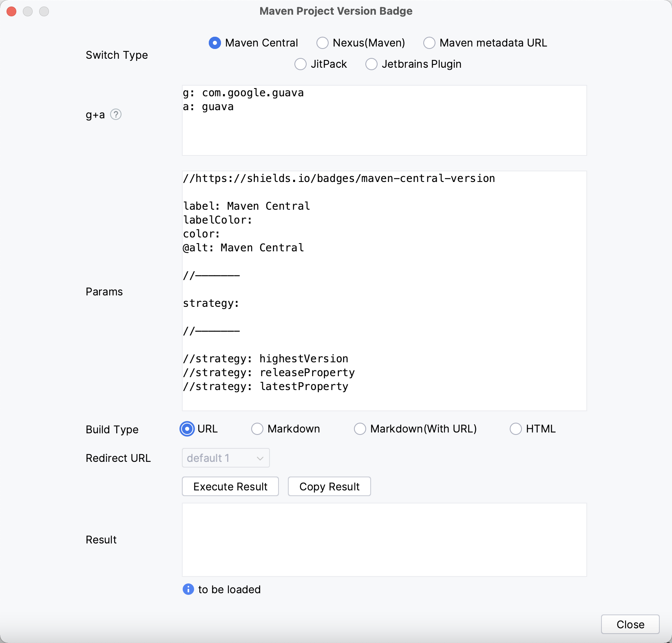
Task: Choose Markdown(With URL) build type
Action: point(360,429)
